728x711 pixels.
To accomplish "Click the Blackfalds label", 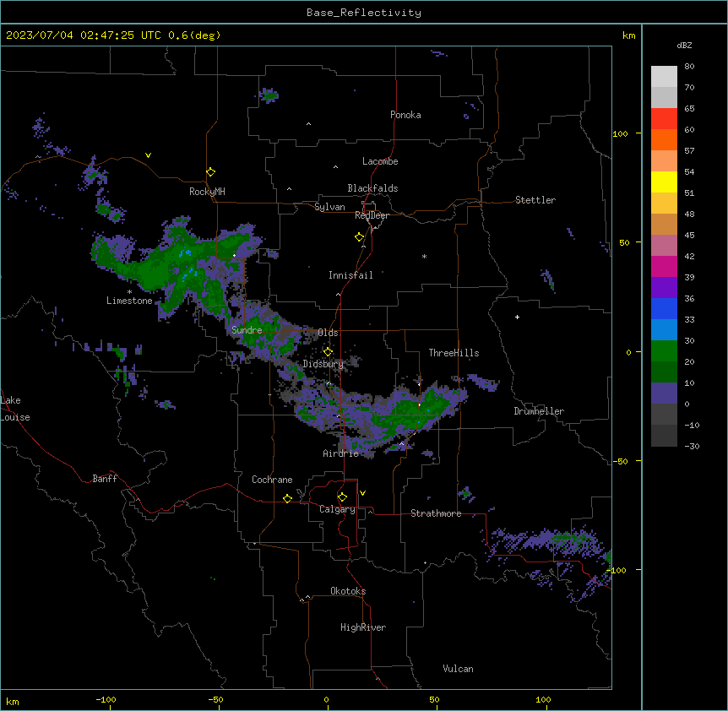I will 372,188.
